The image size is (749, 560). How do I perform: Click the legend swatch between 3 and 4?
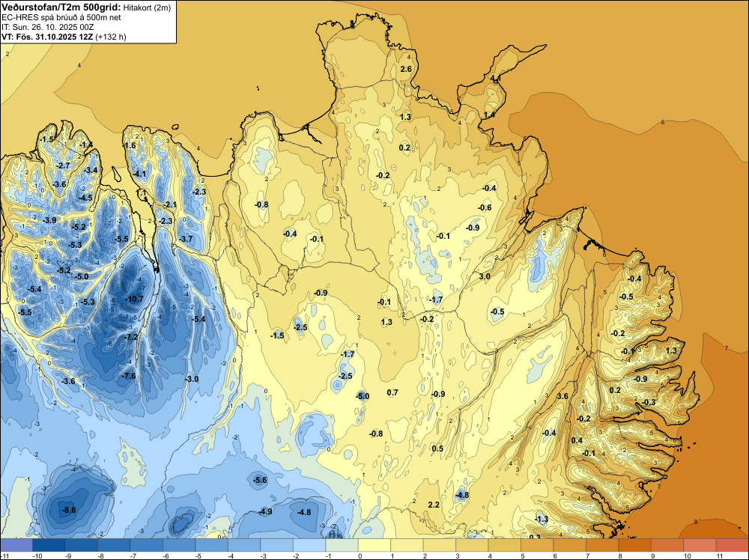473,545
